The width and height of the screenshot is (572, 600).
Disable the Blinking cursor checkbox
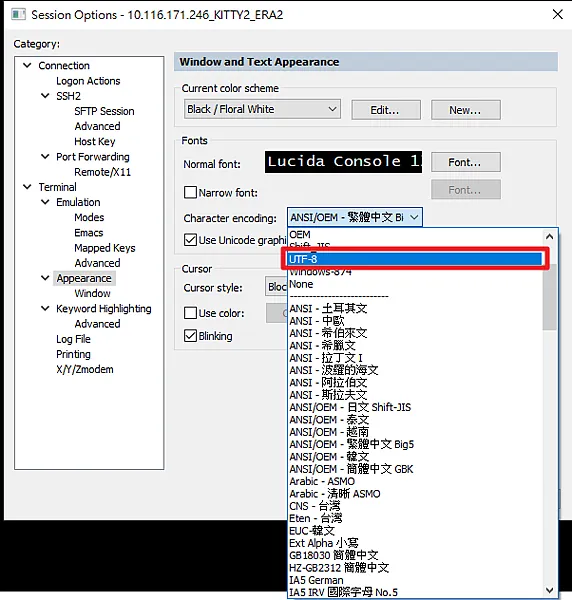coord(190,336)
